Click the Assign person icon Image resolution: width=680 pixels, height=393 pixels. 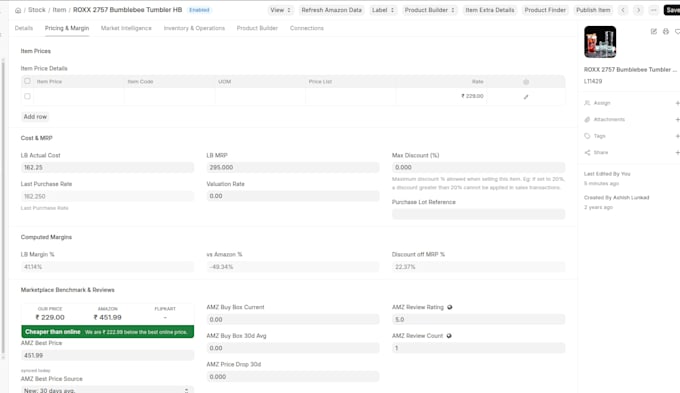(x=587, y=103)
